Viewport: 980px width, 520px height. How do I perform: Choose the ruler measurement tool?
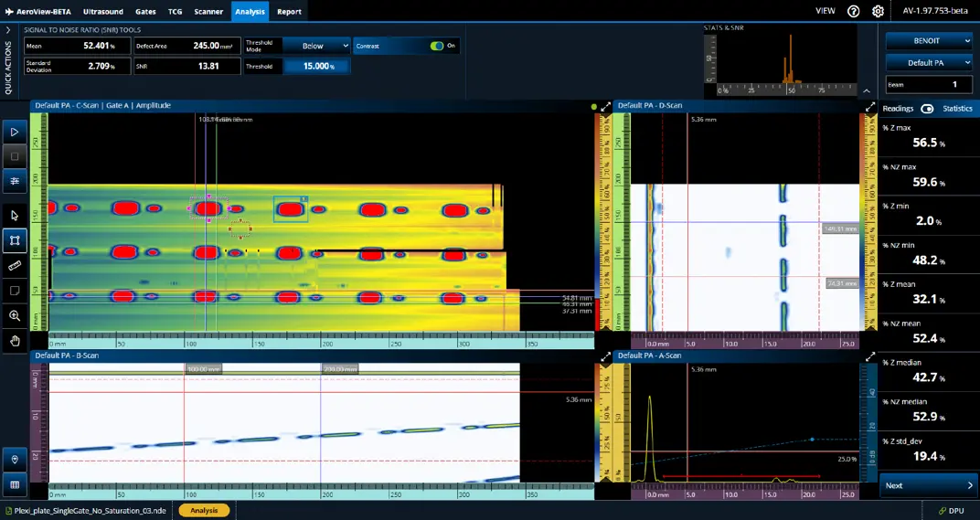[x=15, y=266]
